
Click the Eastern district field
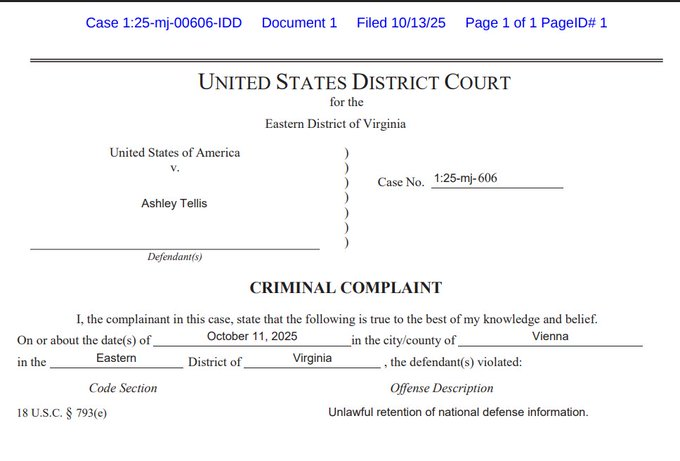pos(116,359)
